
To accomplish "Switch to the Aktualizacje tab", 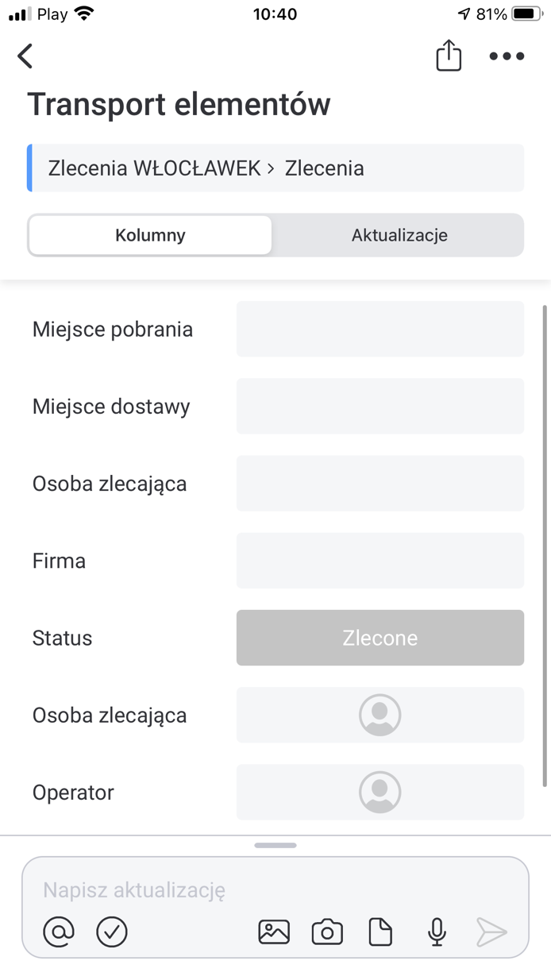I will click(399, 235).
